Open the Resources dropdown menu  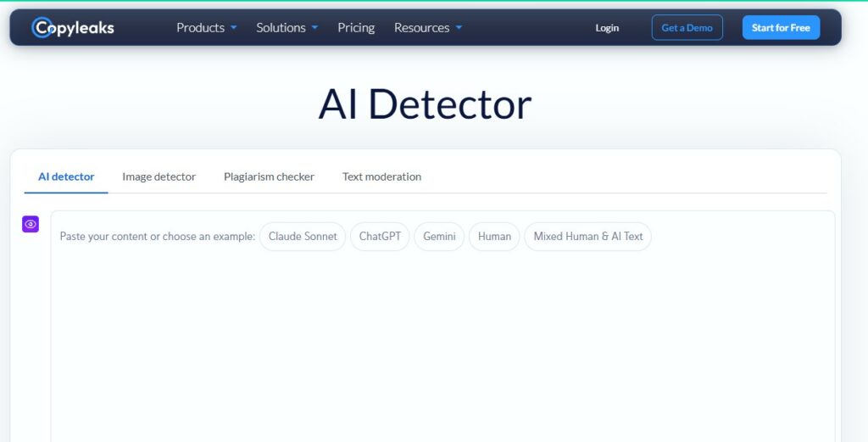pos(428,28)
